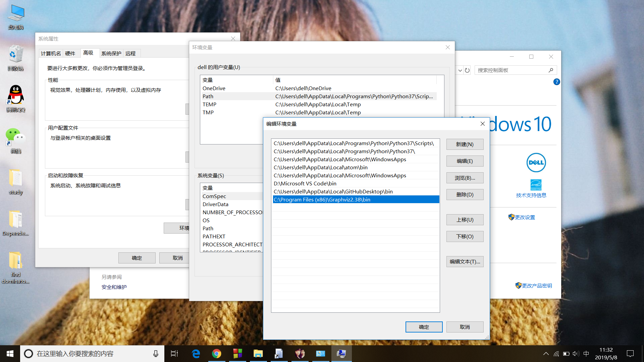Launch WeChat desktop shortcut
The height and width of the screenshot is (362, 644).
click(16, 141)
